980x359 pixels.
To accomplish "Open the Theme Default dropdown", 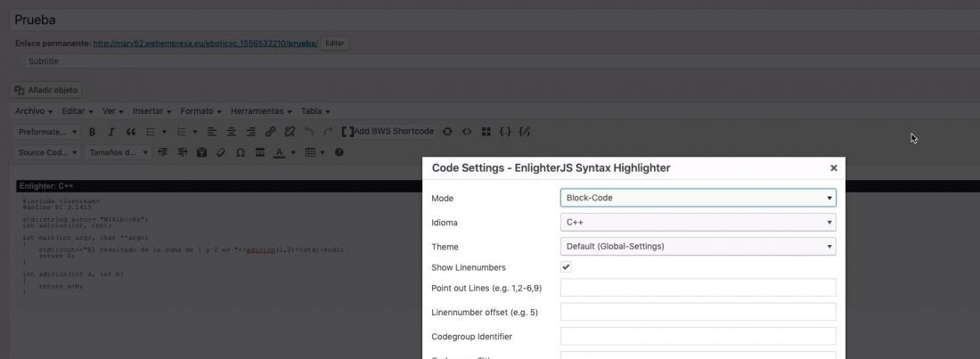I will [x=698, y=247].
